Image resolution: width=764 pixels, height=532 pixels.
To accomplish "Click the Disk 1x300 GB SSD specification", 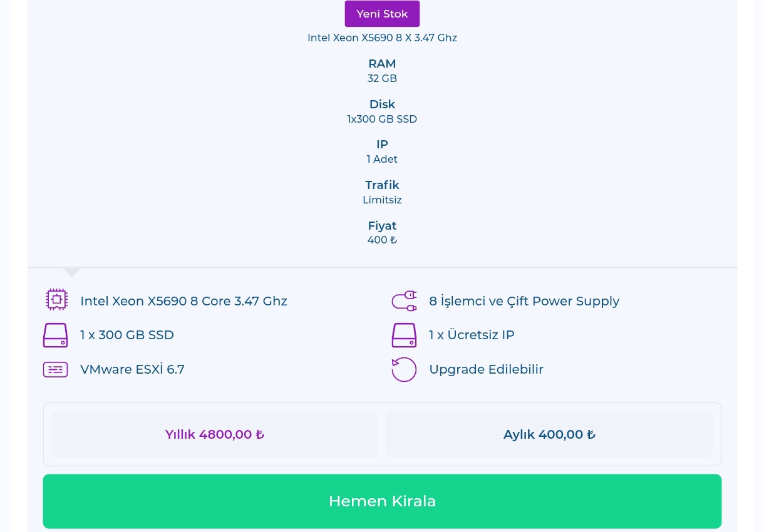I will tap(382, 111).
